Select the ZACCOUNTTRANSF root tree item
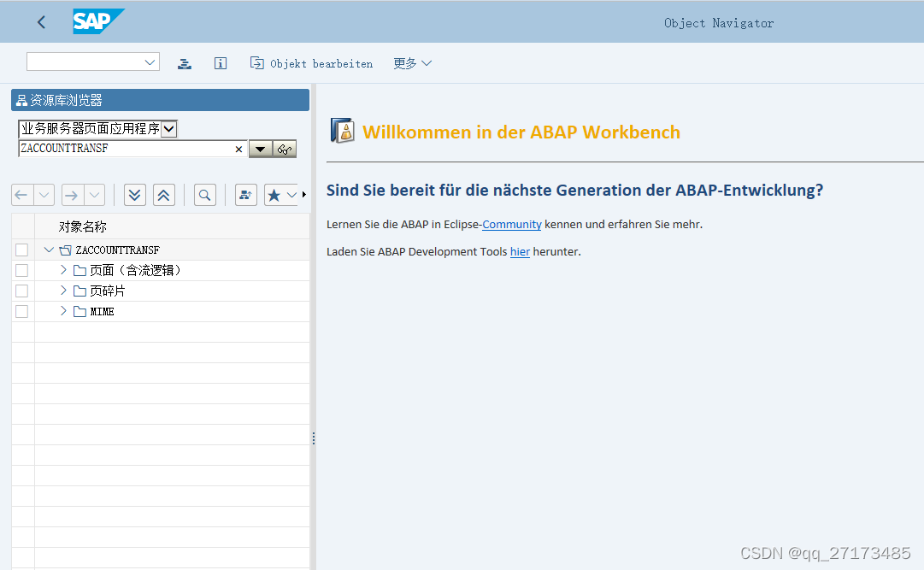The height and width of the screenshot is (570, 924). 117,250
